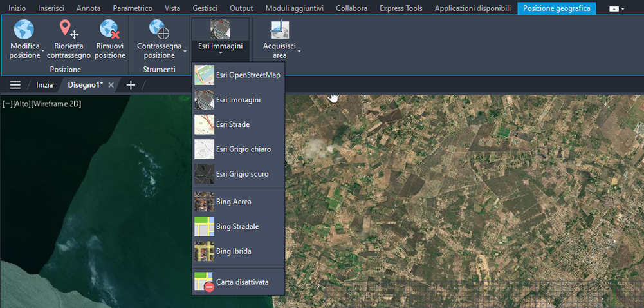Click the Esri Immagini ribbon icon
This screenshot has width=644, height=308.
221,30
